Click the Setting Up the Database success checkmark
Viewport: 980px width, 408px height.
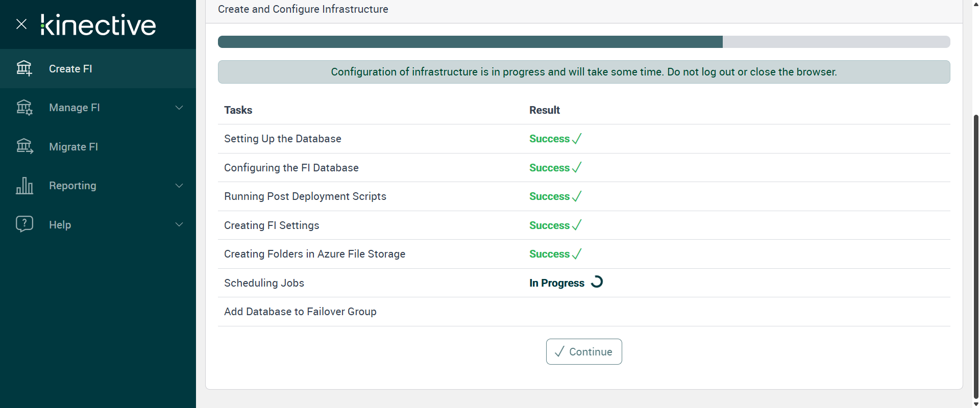(577, 139)
